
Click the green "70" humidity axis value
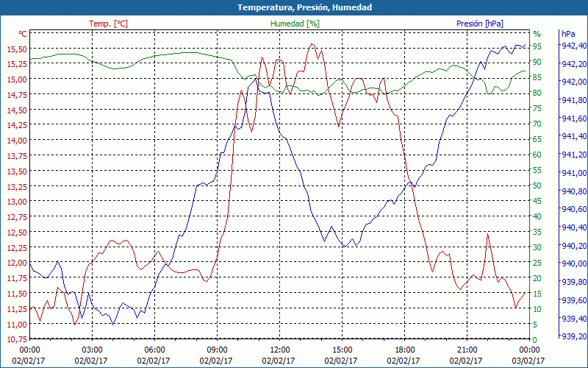pyautogui.click(x=537, y=124)
